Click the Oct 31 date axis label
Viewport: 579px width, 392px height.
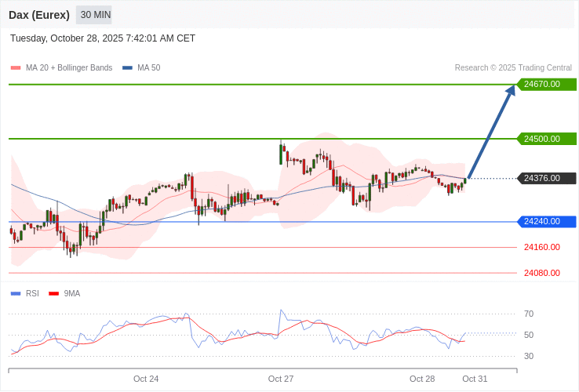[x=475, y=379]
